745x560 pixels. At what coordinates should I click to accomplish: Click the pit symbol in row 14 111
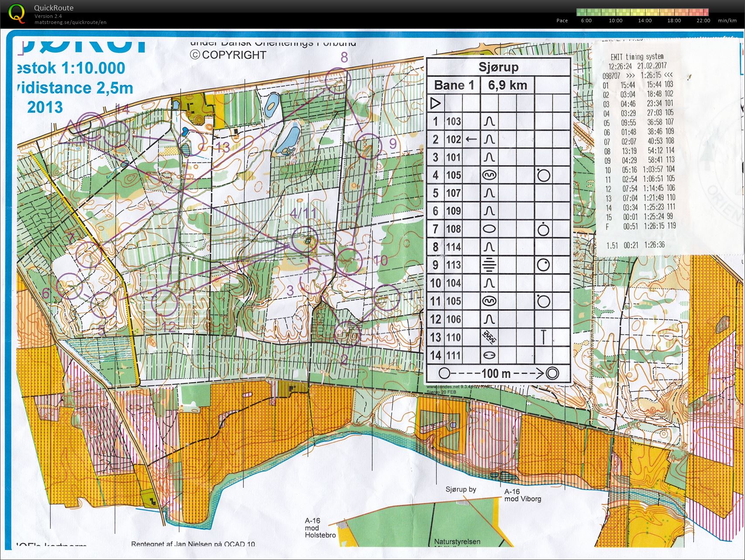coord(490,355)
